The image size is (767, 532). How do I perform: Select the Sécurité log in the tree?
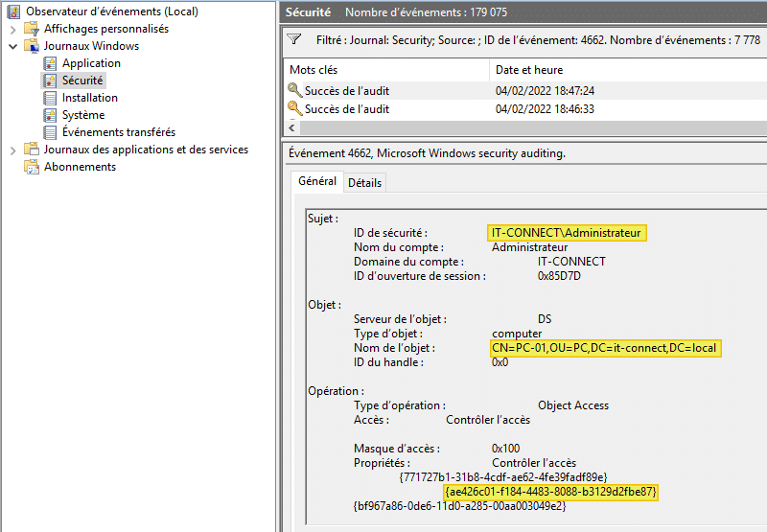tap(82, 81)
